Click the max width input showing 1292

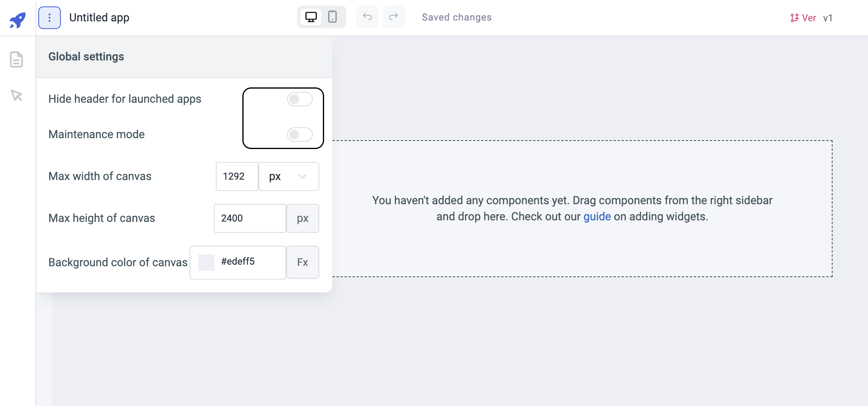click(237, 176)
